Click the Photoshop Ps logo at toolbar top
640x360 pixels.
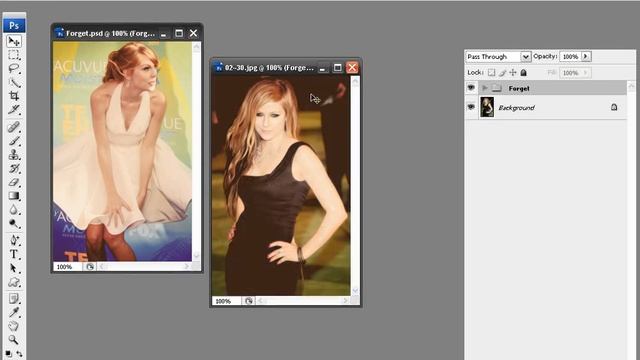coord(14,25)
